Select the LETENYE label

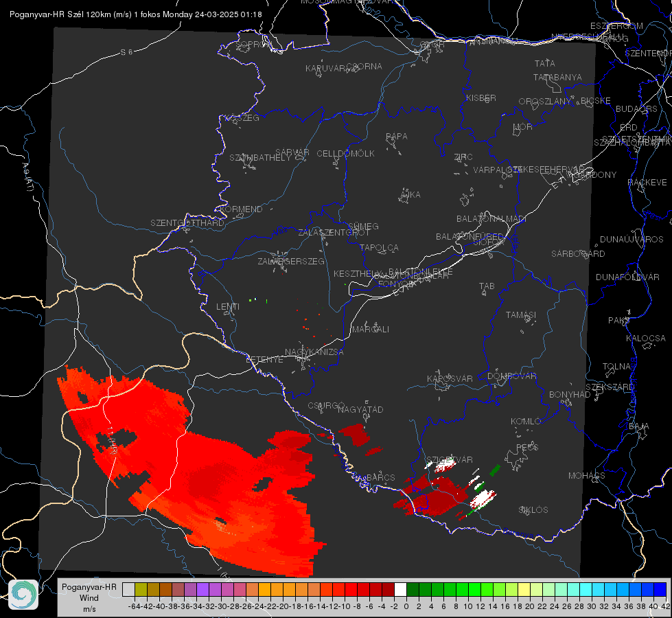point(264,359)
